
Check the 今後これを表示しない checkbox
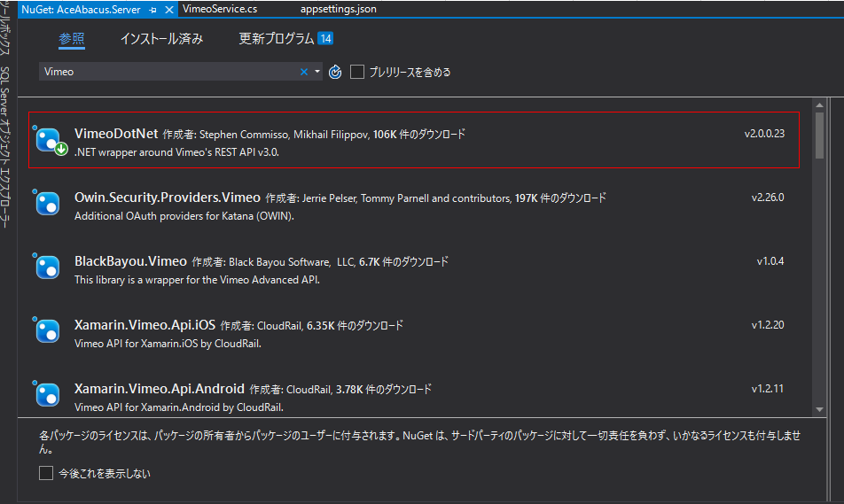[x=46, y=473]
